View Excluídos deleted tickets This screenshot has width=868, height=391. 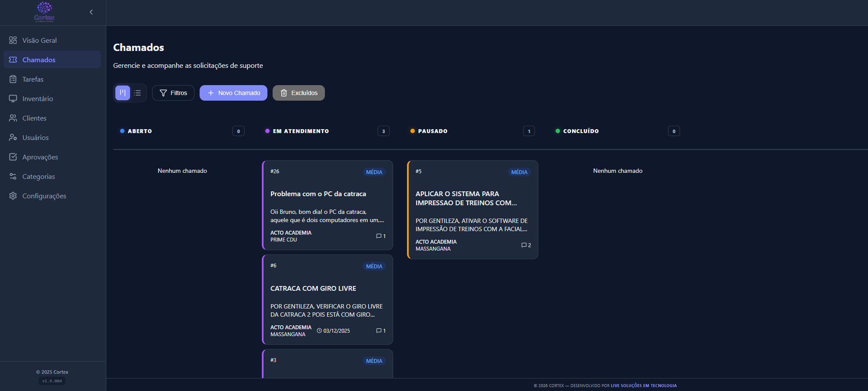(299, 93)
